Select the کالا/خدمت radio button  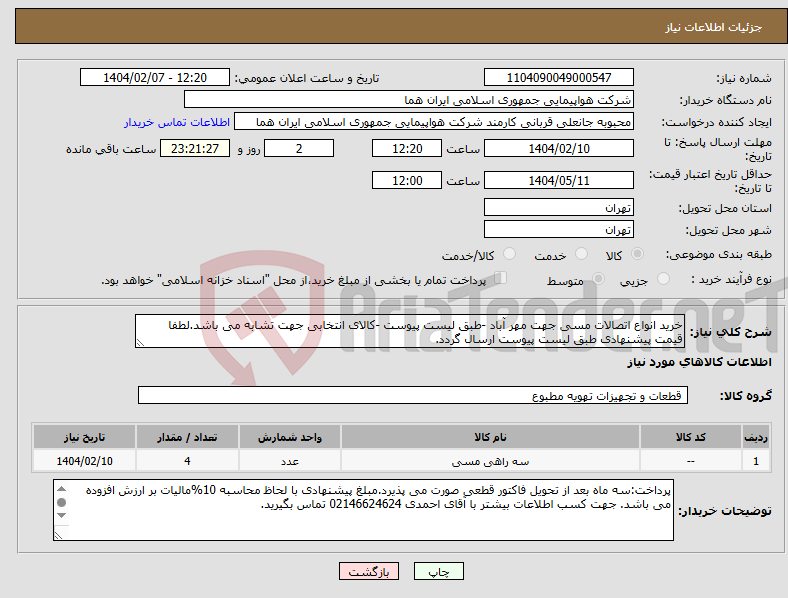coord(510,254)
